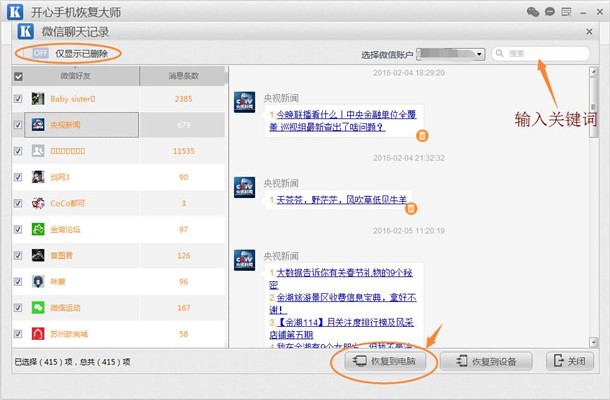Click the 剑网3 avatar
Image resolution: width=610 pixels, height=400 pixels.
[x=38, y=177]
